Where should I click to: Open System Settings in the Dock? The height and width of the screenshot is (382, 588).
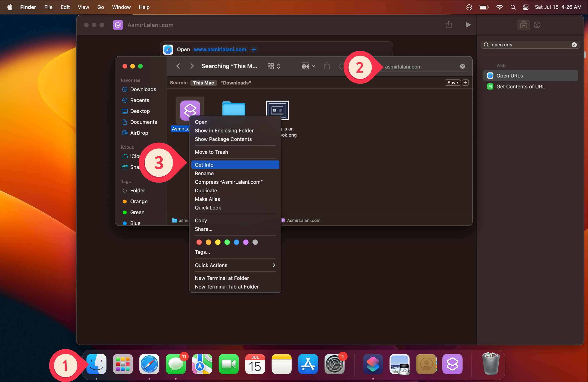334,364
